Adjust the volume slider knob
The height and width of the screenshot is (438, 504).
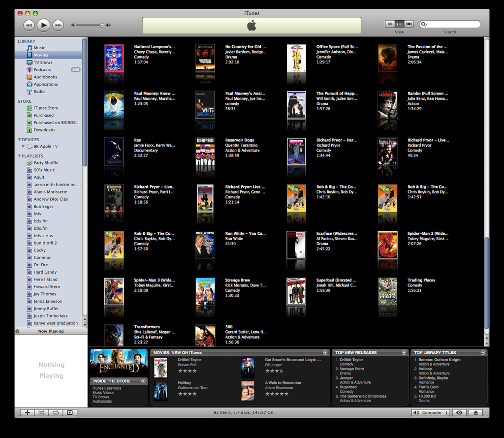[102, 26]
